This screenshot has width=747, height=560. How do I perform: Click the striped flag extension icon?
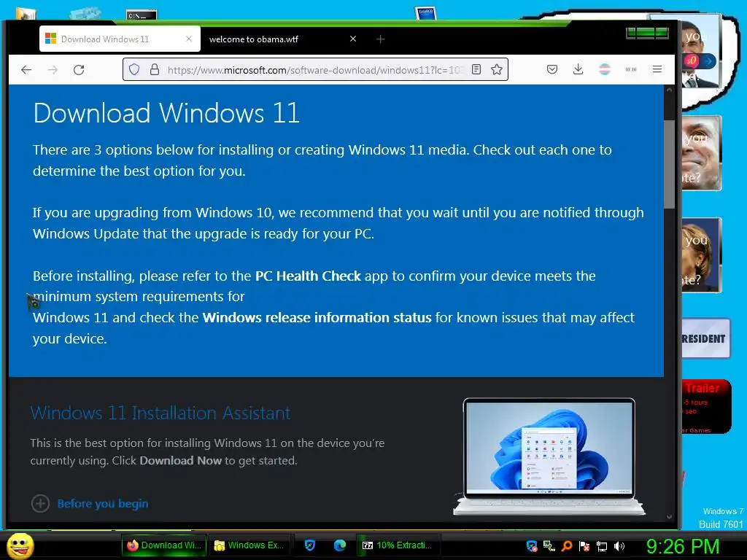605,69
